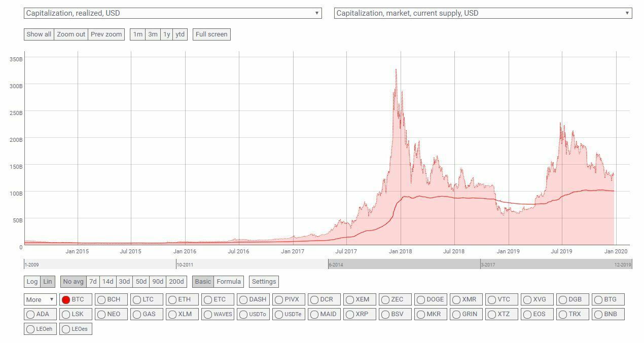This screenshot has height=343, width=644.
Task: Click the Show all button
Action: [39, 34]
